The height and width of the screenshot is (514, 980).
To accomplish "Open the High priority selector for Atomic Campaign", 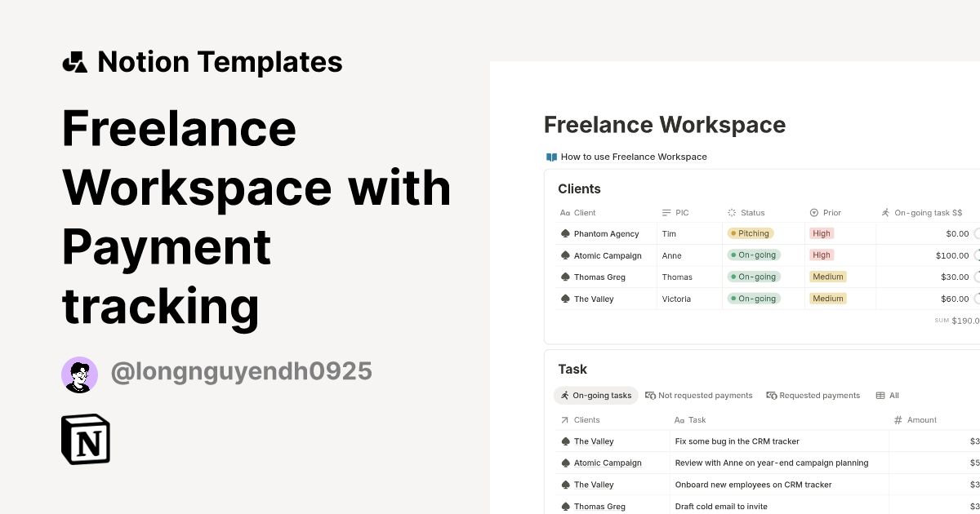I will (x=821, y=255).
